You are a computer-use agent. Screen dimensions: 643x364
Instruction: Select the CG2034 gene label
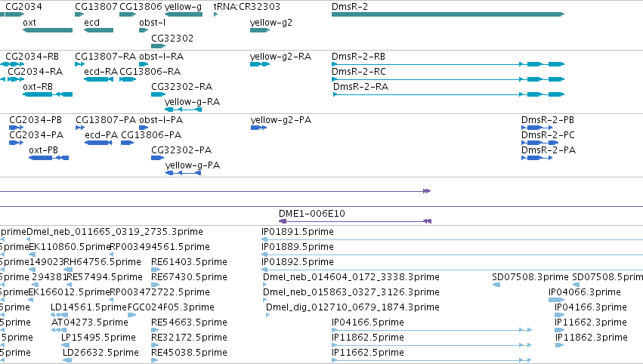tap(23, 7)
